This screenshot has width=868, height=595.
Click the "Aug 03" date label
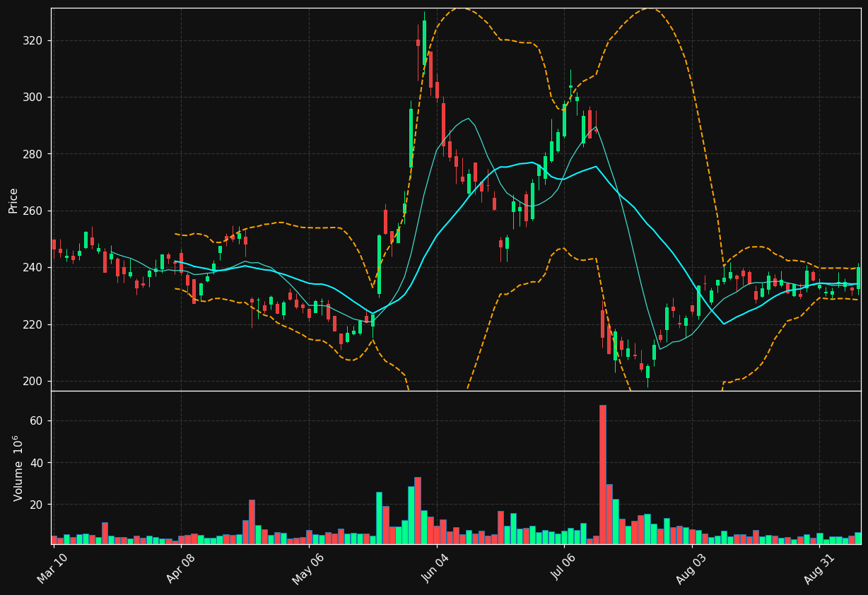690,569
